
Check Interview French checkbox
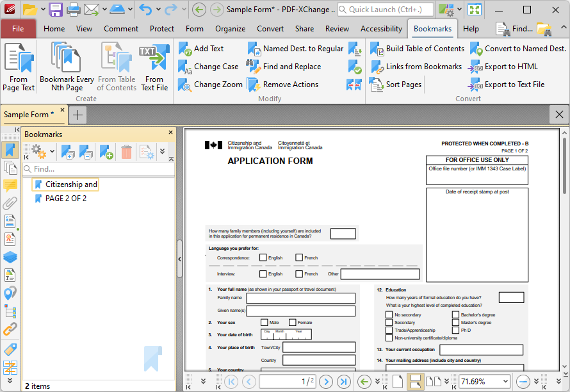click(x=299, y=274)
